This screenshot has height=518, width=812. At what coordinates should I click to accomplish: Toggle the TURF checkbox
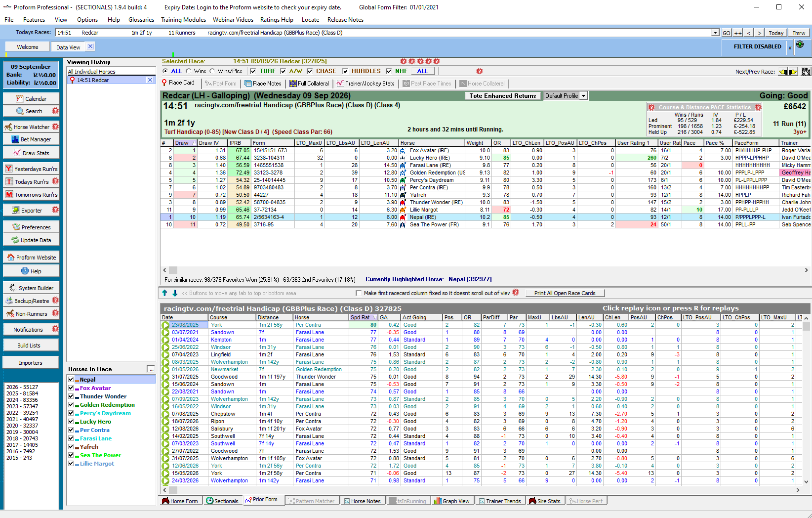pos(253,71)
